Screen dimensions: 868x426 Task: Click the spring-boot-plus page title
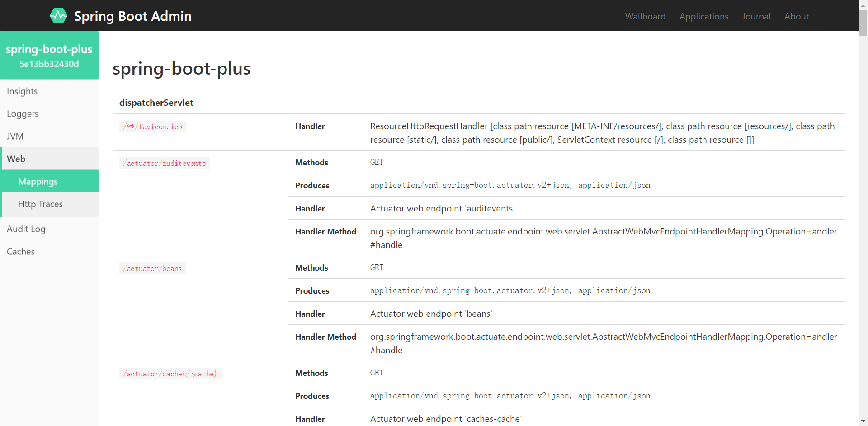click(181, 69)
